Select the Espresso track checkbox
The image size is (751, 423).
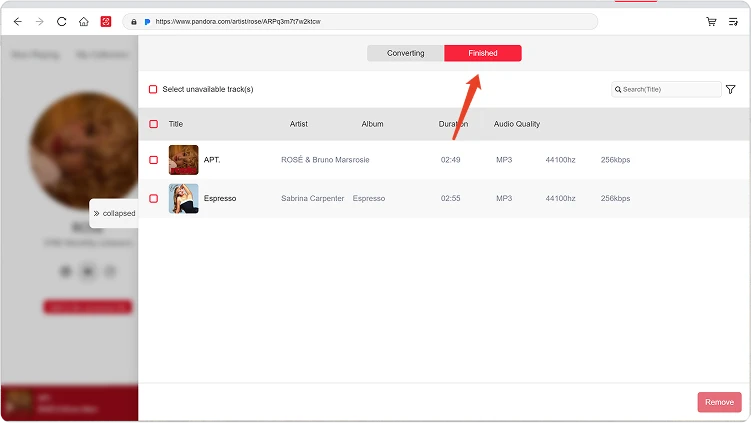point(153,198)
